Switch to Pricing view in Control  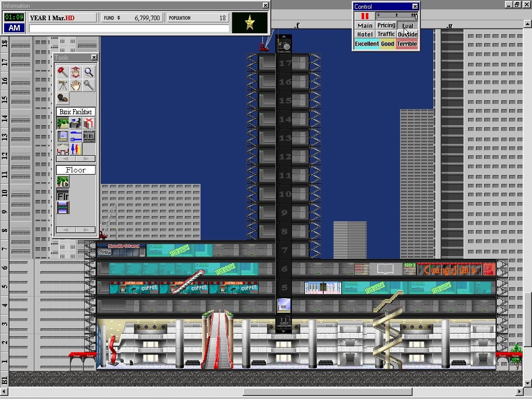point(386,25)
